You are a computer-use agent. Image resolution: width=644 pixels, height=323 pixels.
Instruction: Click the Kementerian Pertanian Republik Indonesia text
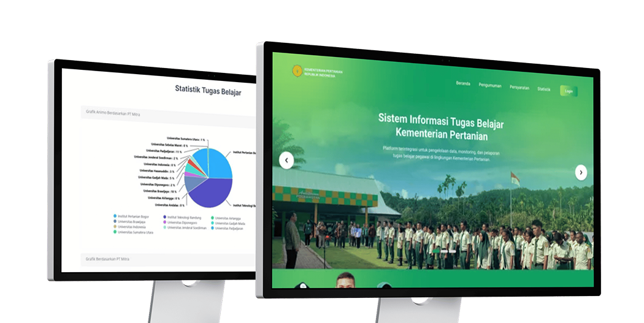[x=323, y=73]
